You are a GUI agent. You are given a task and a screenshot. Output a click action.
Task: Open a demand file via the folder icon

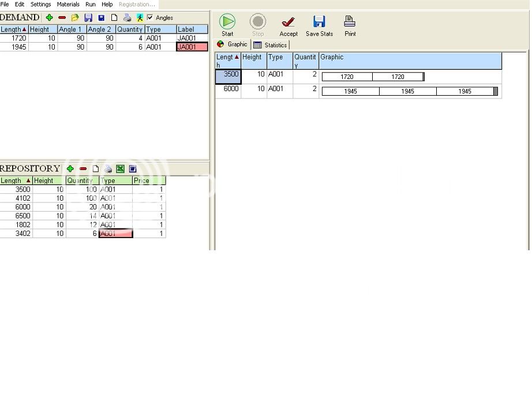click(75, 18)
